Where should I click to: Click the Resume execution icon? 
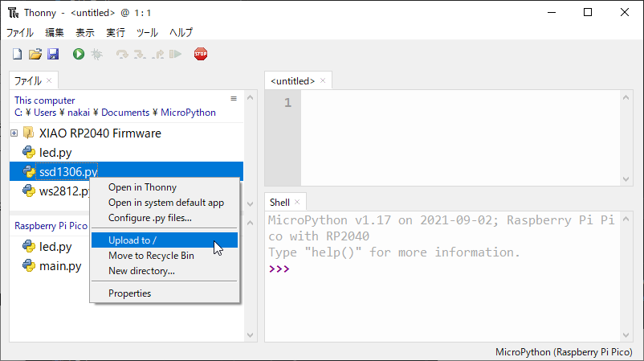(x=175, y=54)
